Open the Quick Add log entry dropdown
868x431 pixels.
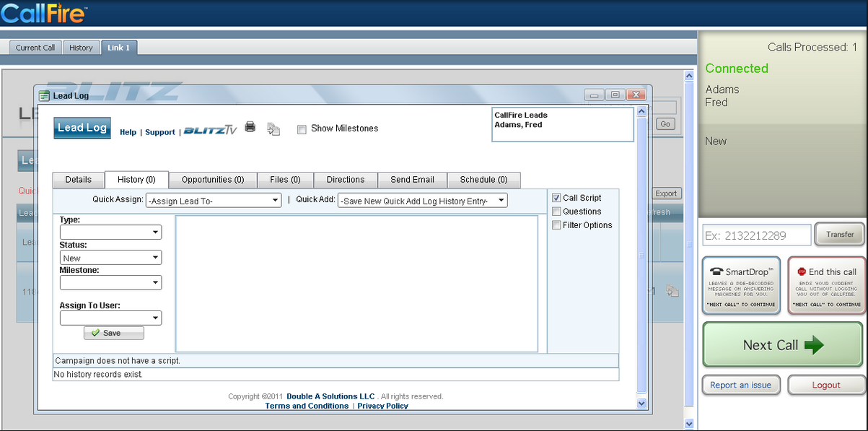click(423, 201)
